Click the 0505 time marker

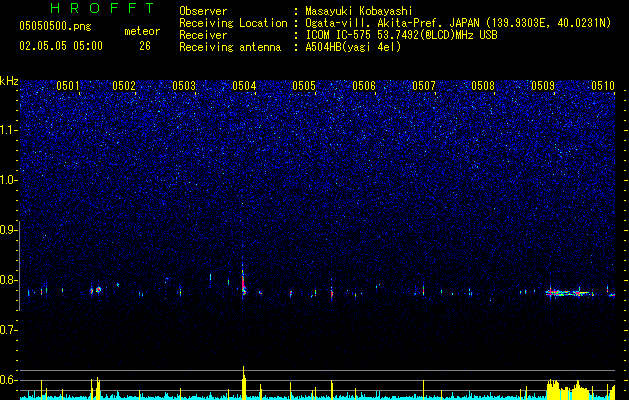304,85
